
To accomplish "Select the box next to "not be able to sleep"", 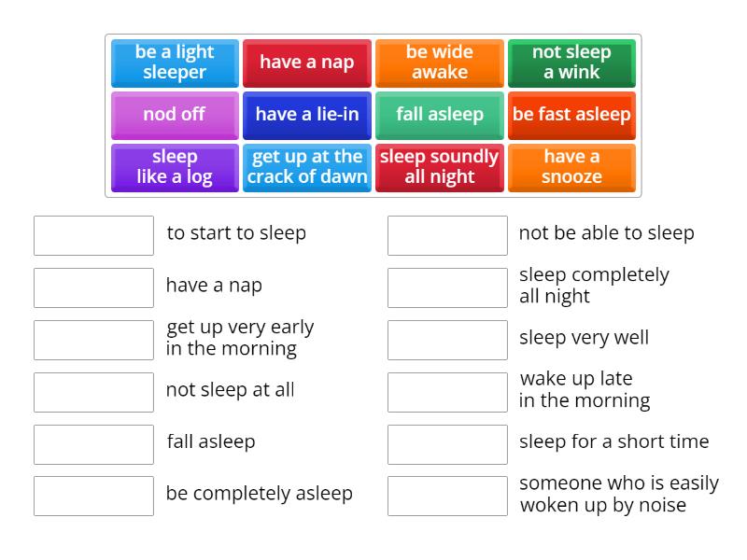I will 447,235.
